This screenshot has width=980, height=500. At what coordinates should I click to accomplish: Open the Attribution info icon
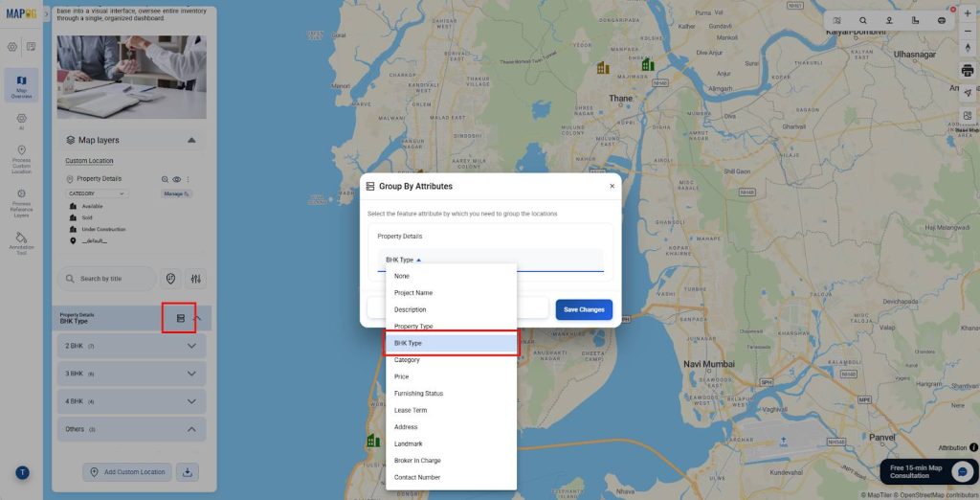(973, 447)
